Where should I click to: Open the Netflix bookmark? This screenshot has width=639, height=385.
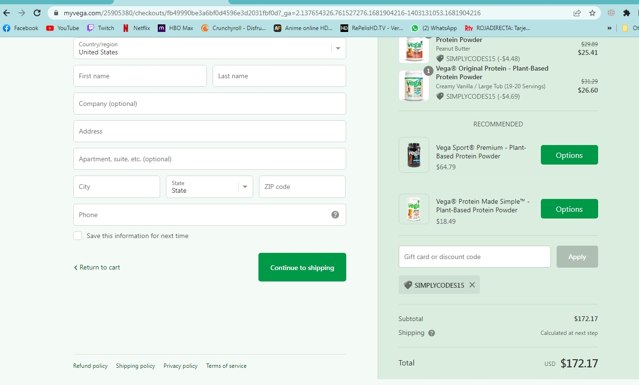tap(136, 28)
